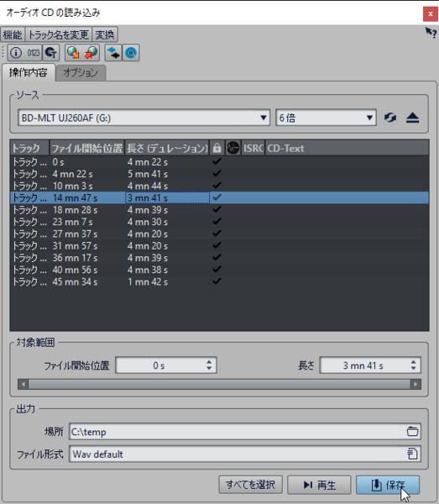Toggle checkmark for track starting at 23 mn 7 s
Image resolution: width=439 pixels, height=504 pixels.
[x=217, y=221]
